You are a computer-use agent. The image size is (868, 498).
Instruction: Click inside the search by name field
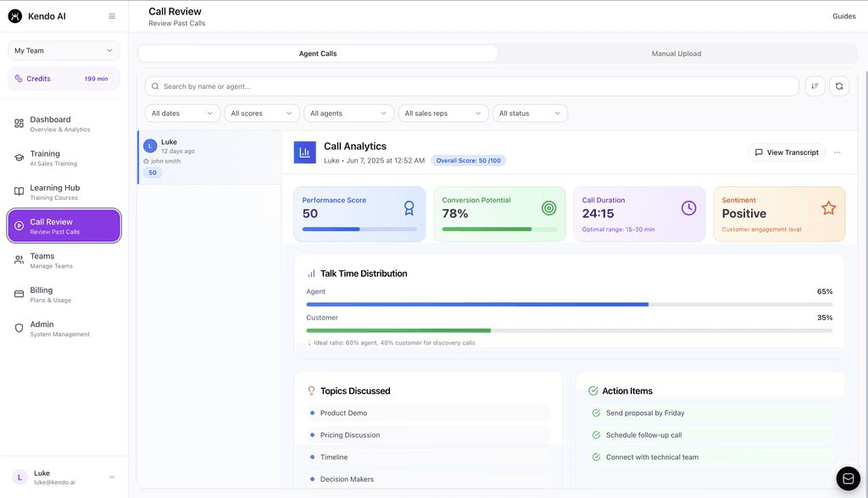[471, 86]
